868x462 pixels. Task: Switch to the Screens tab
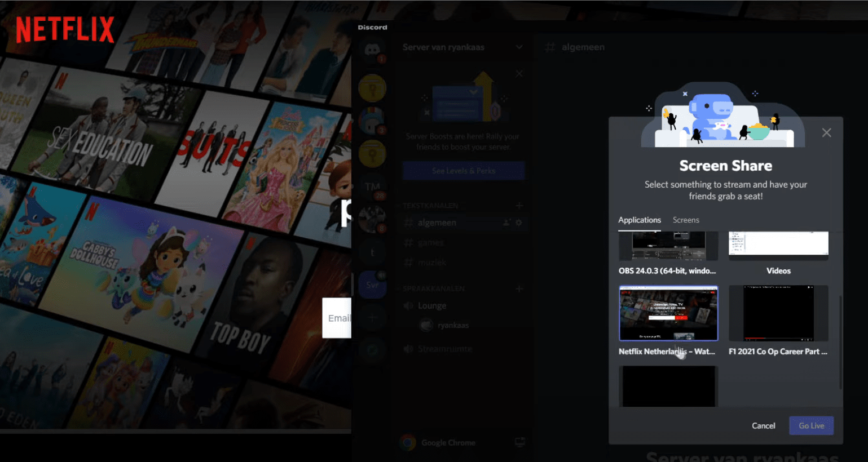pyautogui.click(x=685, y=220)
